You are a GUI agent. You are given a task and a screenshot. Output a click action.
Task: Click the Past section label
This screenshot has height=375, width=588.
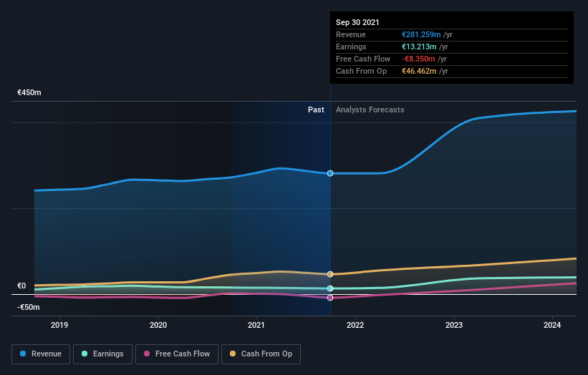click(316, 109)
